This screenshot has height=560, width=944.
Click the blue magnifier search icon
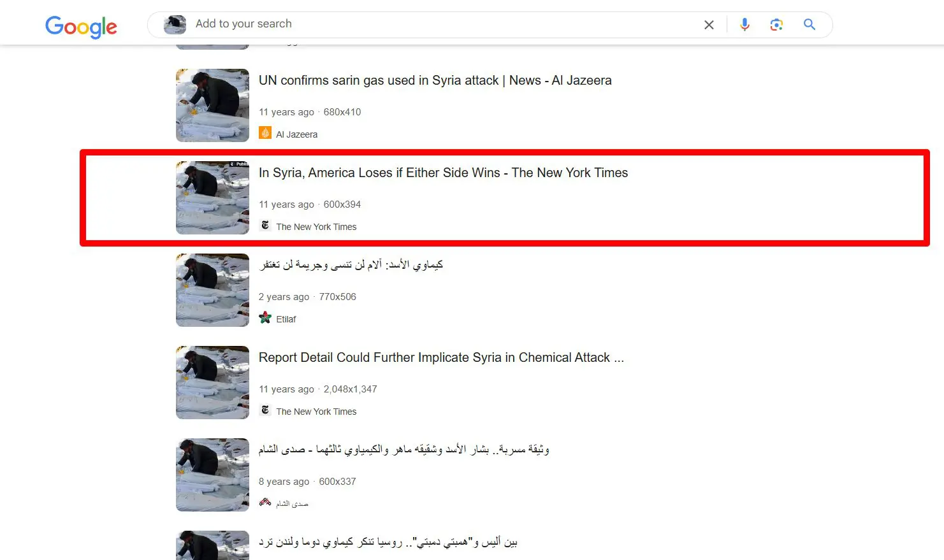click(810, 24)
